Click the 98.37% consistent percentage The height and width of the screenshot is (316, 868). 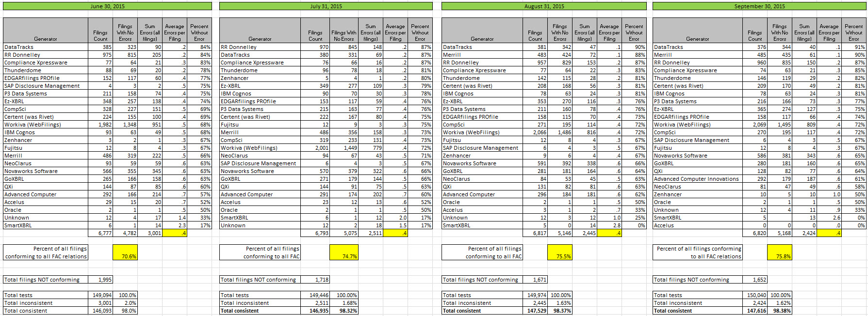pyautogui.click(x=560, y=311)
